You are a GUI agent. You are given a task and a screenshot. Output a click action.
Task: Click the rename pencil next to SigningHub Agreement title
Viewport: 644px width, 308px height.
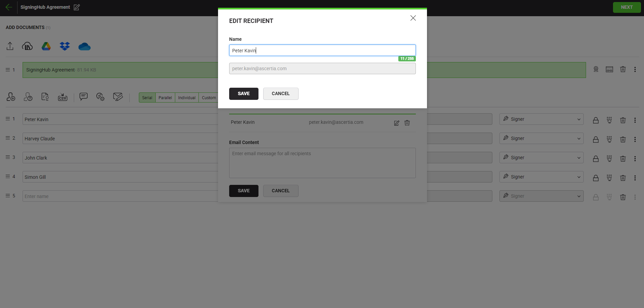[77, 7]
